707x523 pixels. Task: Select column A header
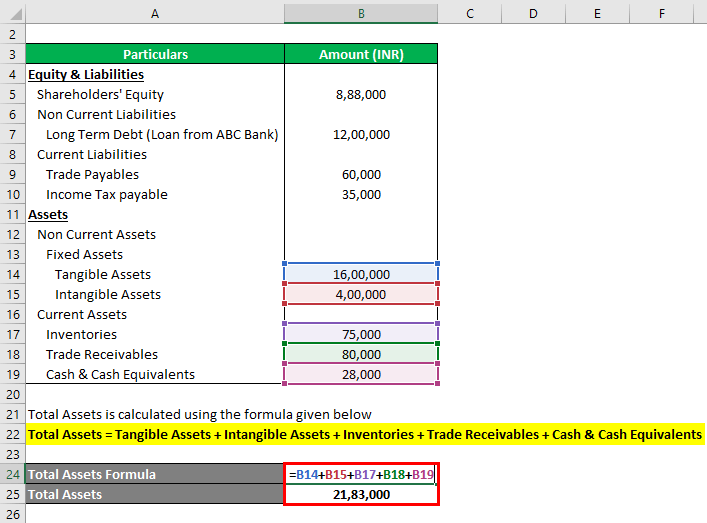(x=155, y=14)
